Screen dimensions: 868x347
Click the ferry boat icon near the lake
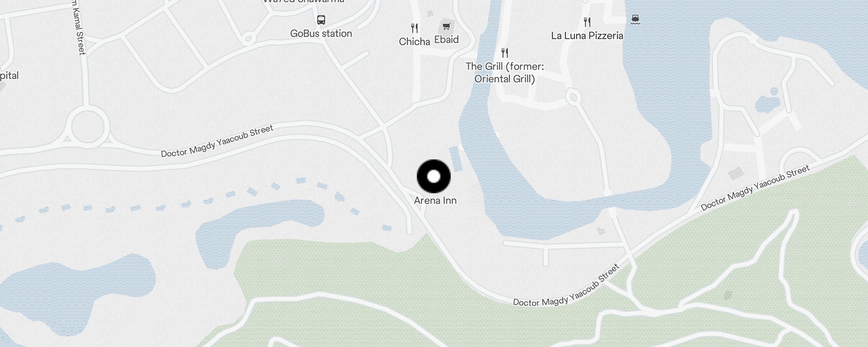(x=635, y=19)
